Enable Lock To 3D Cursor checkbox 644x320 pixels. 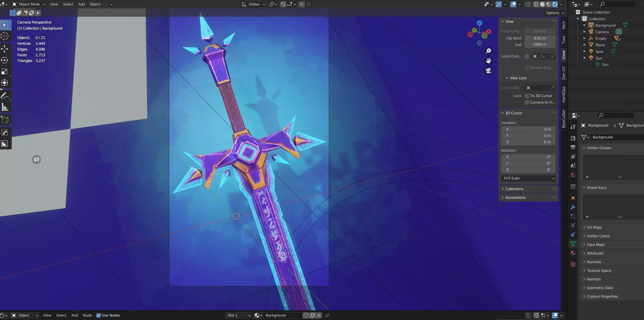527,96
